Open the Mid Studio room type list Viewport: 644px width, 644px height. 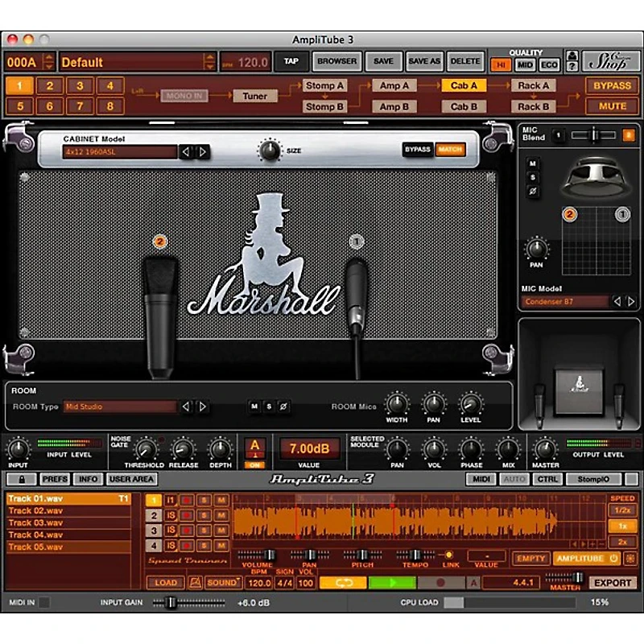[x=120, y=407]
